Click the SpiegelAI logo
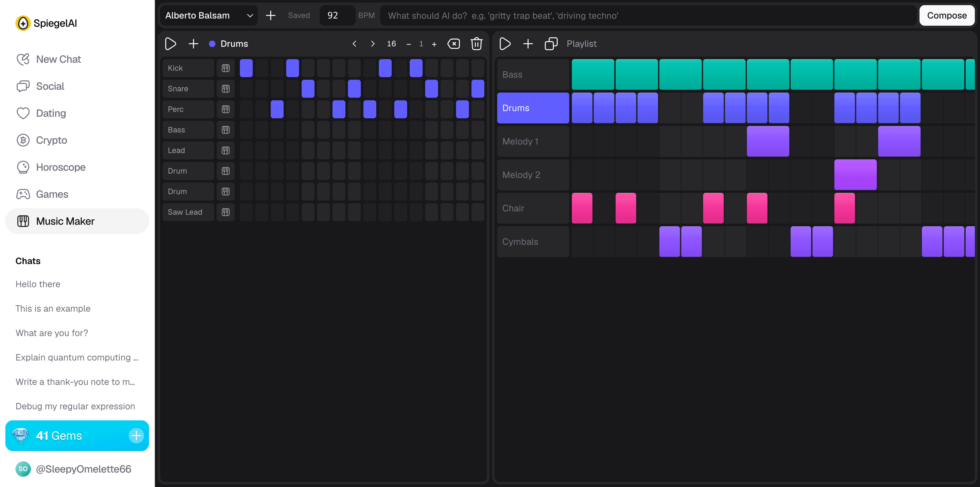 (x=46, y=23)
